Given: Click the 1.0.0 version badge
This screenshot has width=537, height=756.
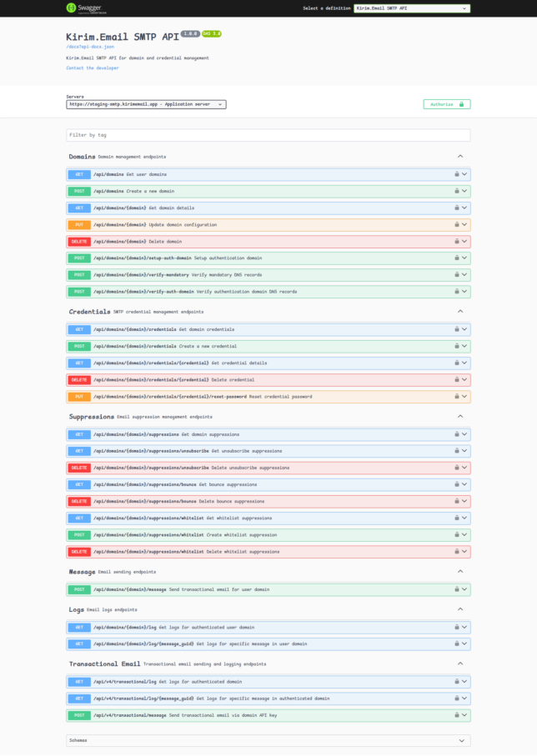Looking at the screenshot, I should pos(190,33).
